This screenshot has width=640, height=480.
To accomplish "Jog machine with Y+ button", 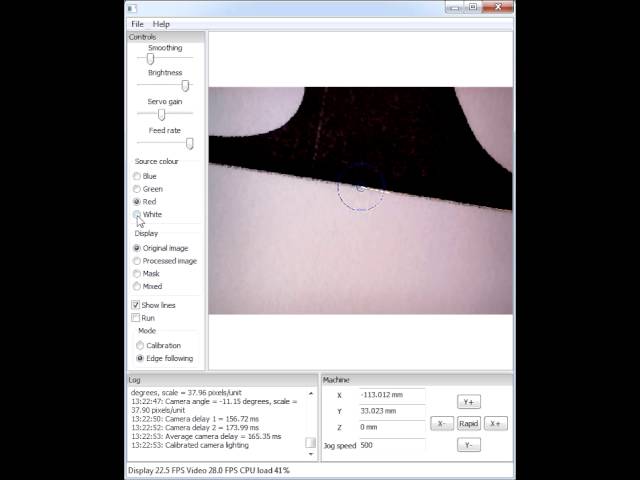I will coord(469,402).
